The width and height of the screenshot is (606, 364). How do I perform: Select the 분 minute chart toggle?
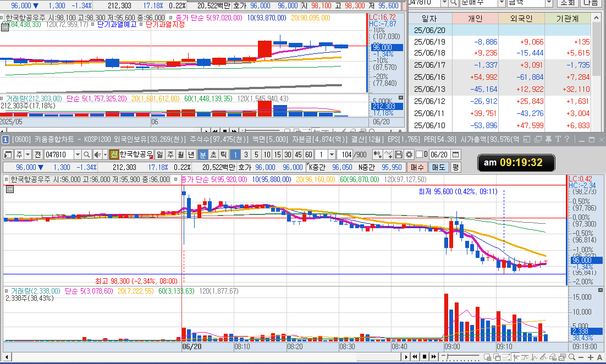(x=202, y=155)
